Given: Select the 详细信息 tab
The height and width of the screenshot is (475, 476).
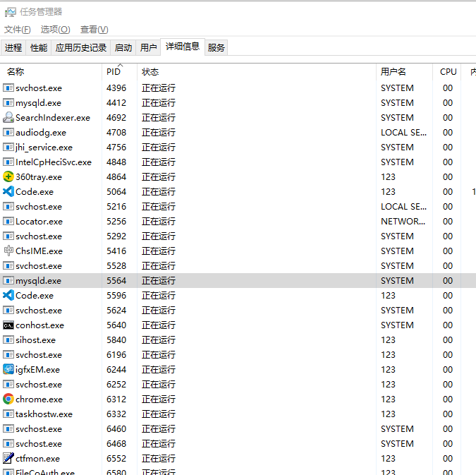Looking at the screenshot, I should point(183,47).
